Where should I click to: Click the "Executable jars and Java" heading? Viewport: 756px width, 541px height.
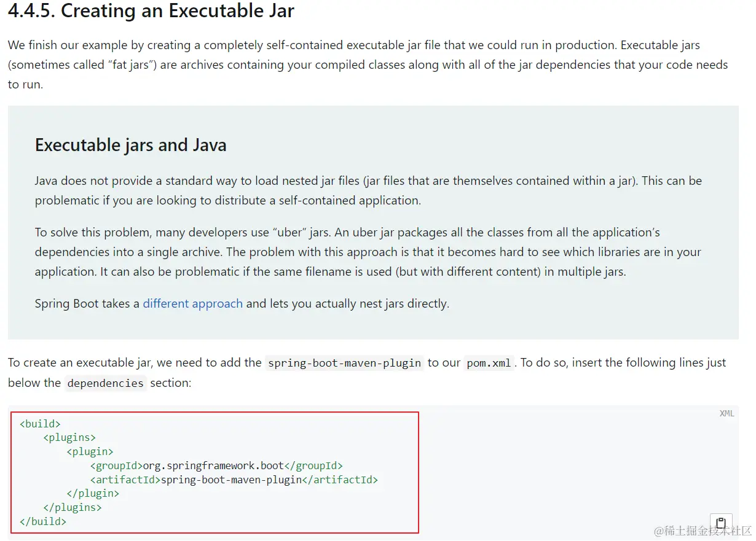[x=131, y=145]
